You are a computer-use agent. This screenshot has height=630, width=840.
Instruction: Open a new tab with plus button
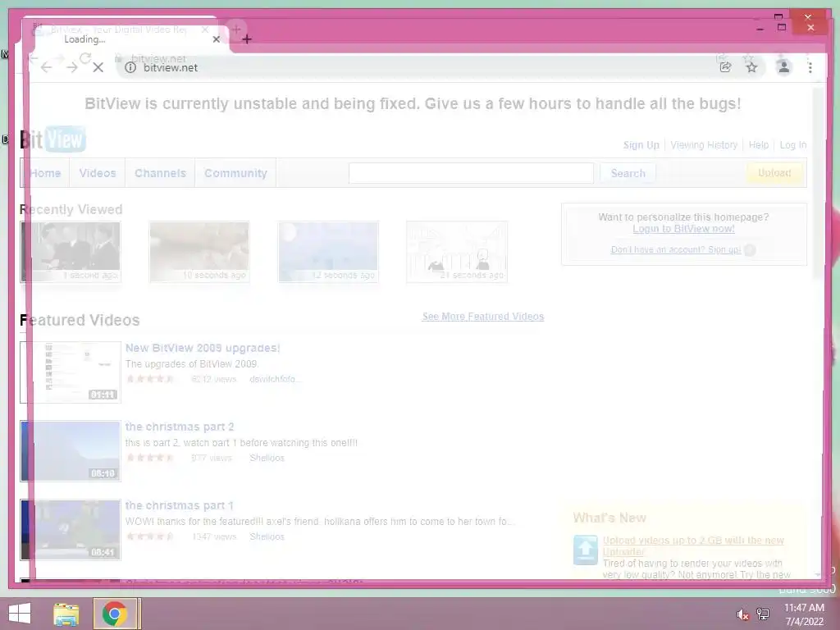246,39
